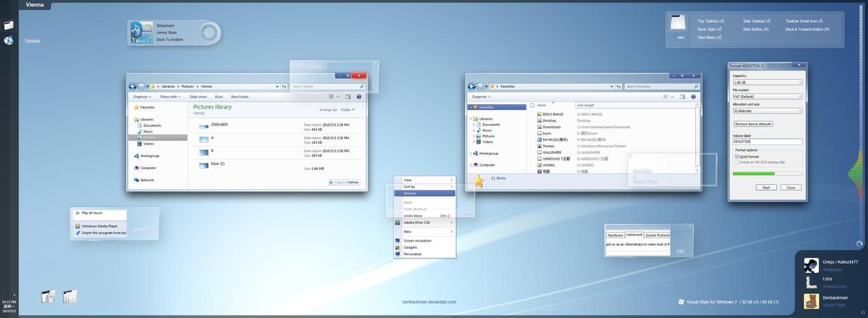Click search magnifier in Search Vienna box
Screen dimensions: 868x318
(x=362, y=86)
